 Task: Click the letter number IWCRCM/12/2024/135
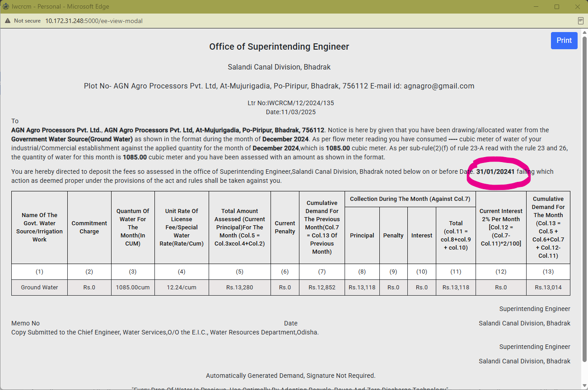pyautogui.click(x=301, y=103)
